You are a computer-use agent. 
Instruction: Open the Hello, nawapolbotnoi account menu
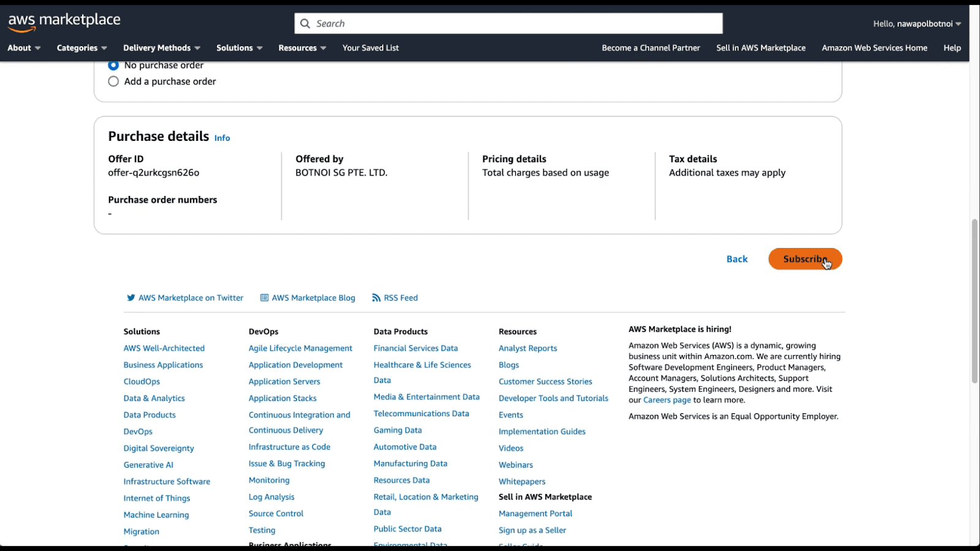(917, 24)
